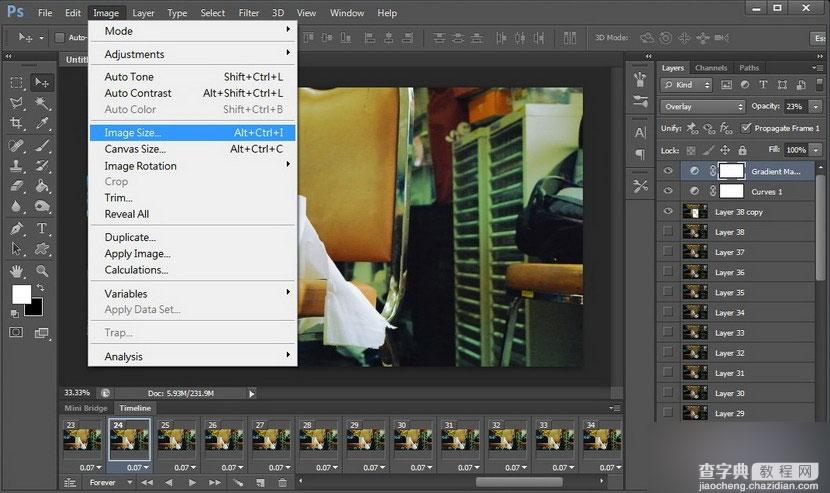
Task: Select the Hand tool
Action: point(16,271)
